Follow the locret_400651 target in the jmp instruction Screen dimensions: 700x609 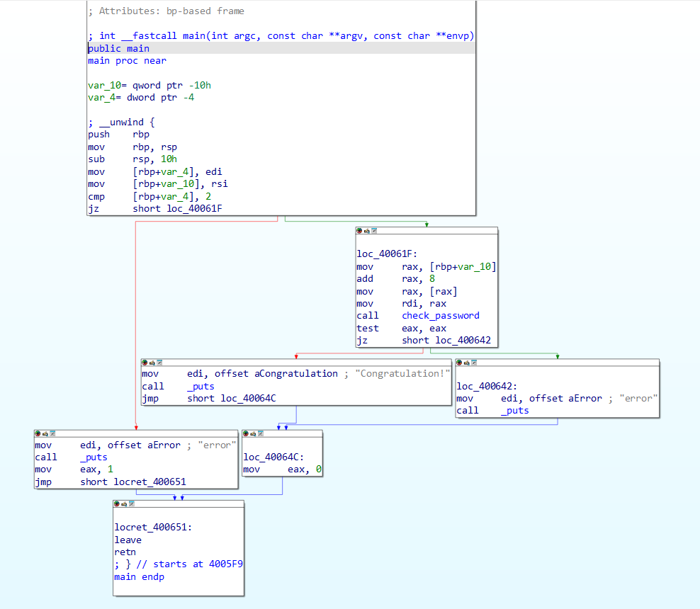click(x=149, y=482)
